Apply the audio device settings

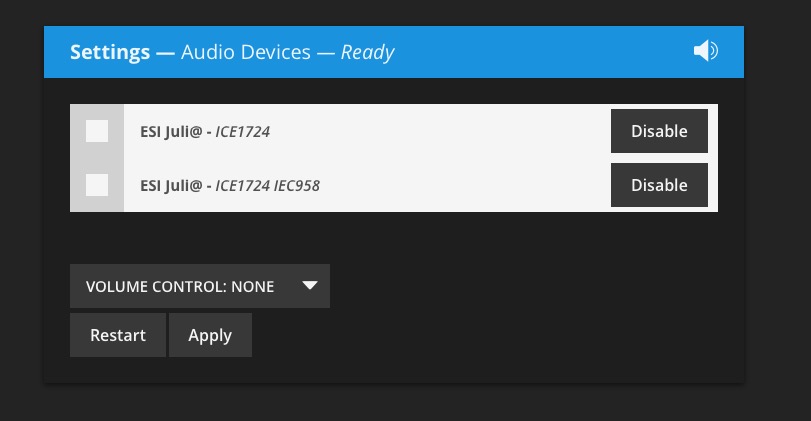click(x=210, y=335)
